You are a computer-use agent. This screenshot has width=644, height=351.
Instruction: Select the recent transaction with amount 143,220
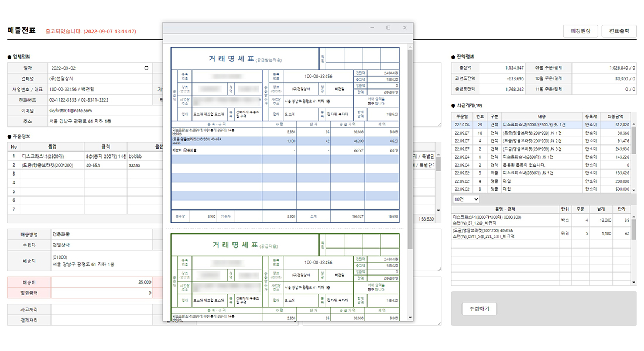[x=541, y=157]
